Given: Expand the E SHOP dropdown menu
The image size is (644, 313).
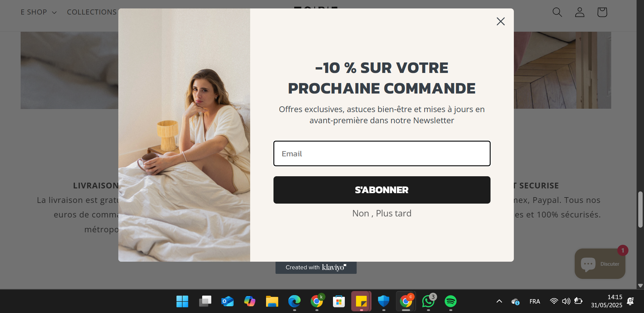Looking at the screenshot, I should pos(39,12).
